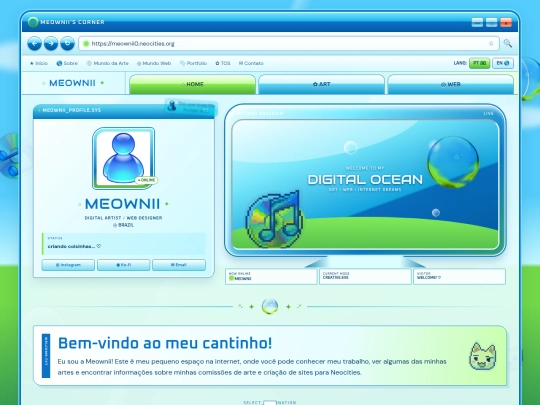Click the small badge above profile panel
Viewport: 540px width, 405px height.
point(191,107)
